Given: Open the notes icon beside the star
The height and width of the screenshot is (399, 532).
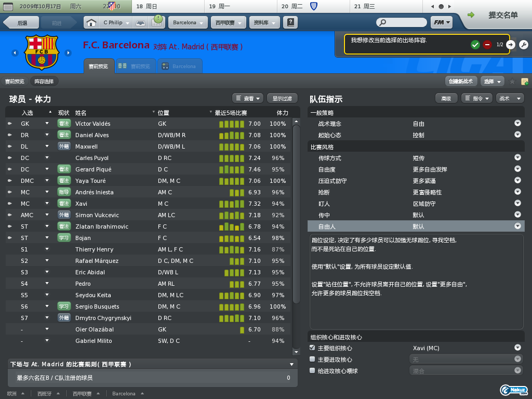Looking at the screenshot, I should [525, 82].
